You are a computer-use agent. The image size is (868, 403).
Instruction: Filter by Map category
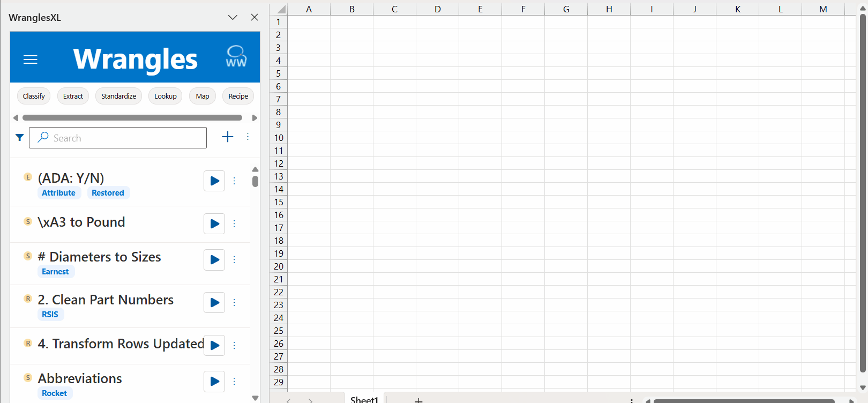point(203,96)
